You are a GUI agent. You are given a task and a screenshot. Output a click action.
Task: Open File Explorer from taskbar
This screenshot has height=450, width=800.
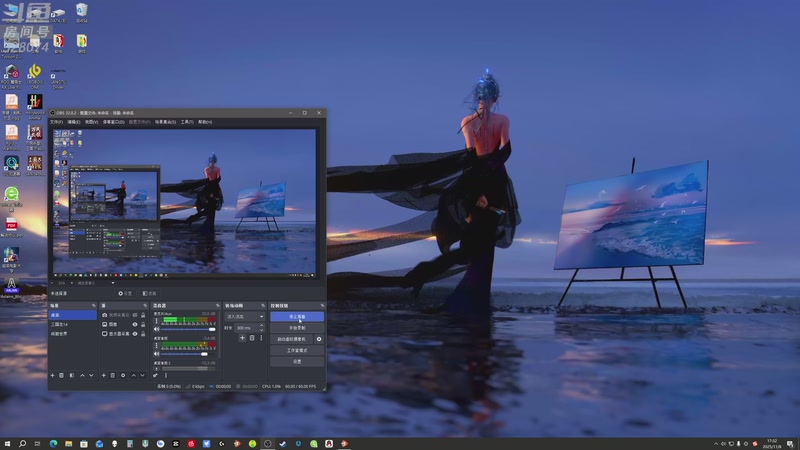(68, 444)
